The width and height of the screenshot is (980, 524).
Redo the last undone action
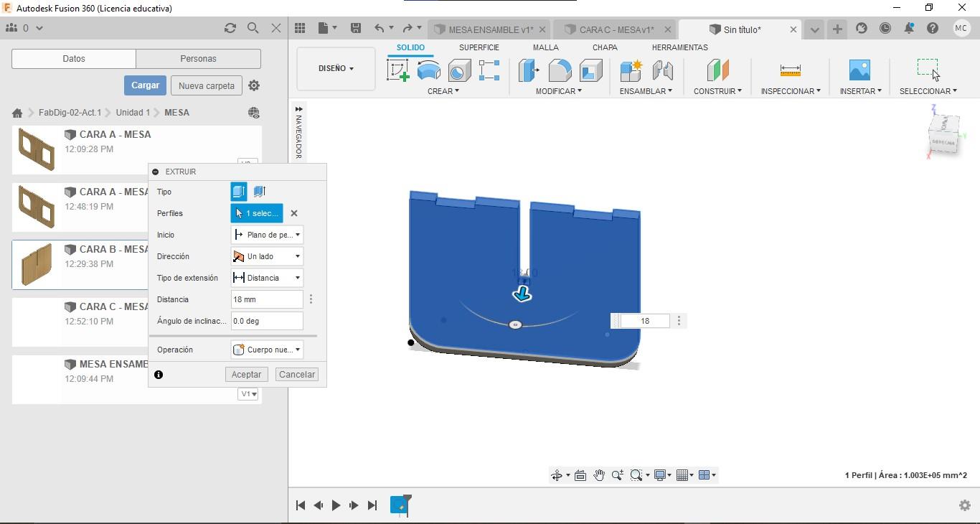(x=407, y=28)
